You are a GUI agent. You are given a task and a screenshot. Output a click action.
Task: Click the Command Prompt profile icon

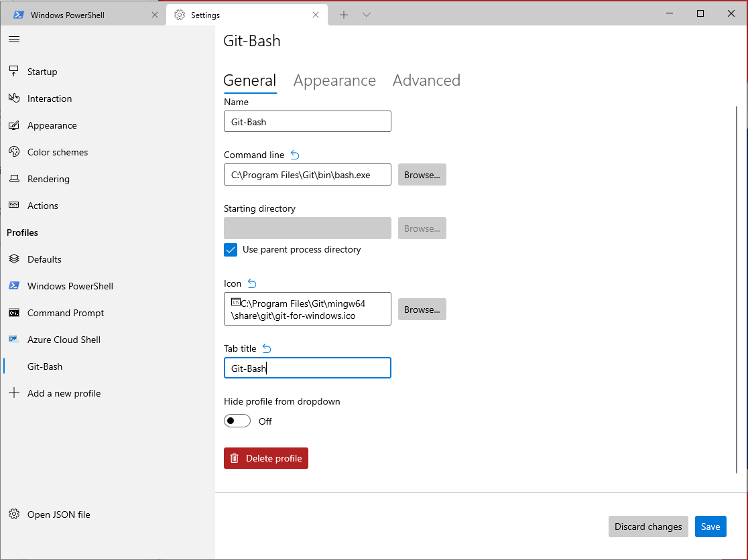pos(14,313)
